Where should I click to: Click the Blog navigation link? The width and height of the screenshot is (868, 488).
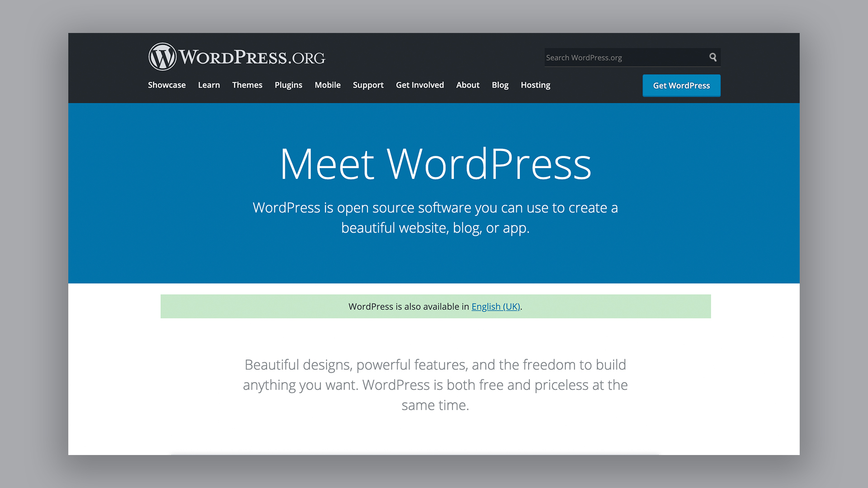(x=500, y=84)
